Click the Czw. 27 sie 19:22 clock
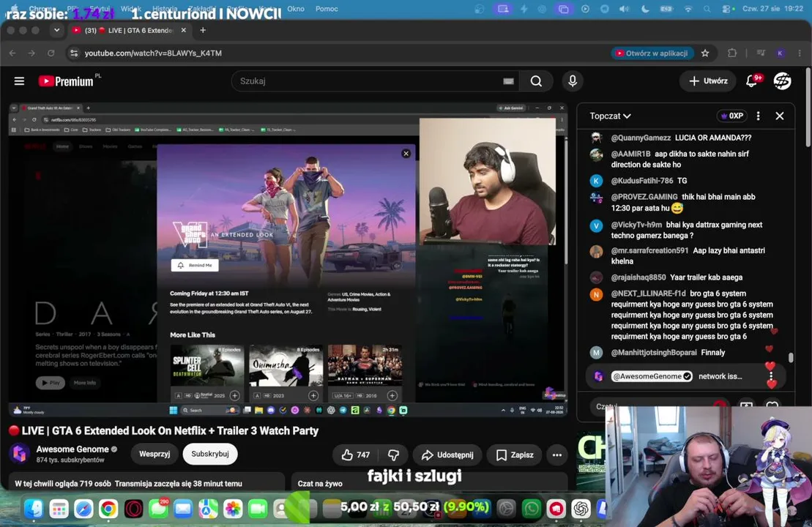 (772, 9)
